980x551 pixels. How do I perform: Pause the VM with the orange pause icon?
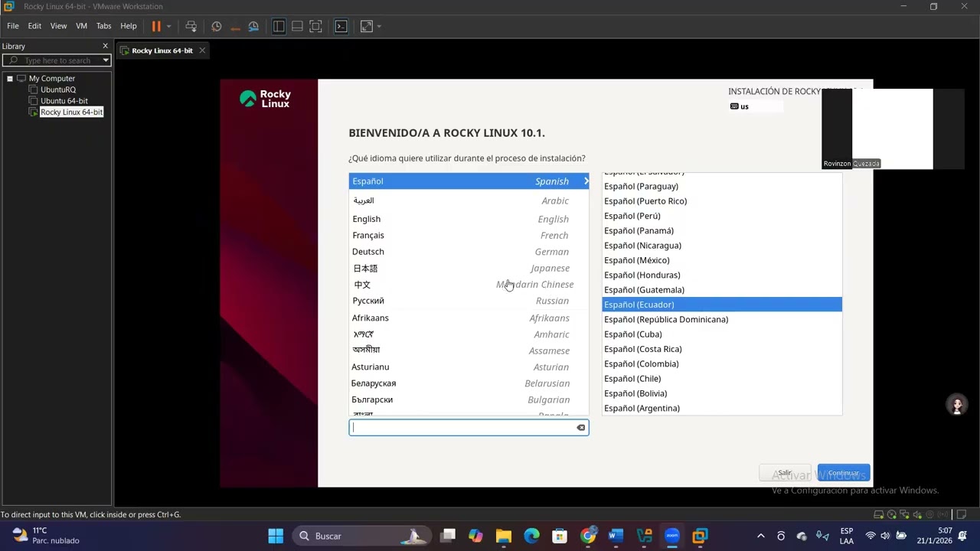pos(156,26)
